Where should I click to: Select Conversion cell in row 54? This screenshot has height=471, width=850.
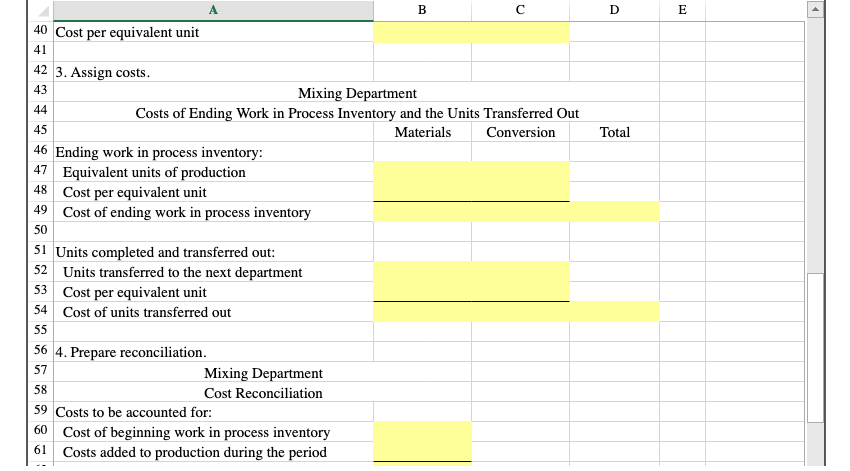(x=520, y=312)
